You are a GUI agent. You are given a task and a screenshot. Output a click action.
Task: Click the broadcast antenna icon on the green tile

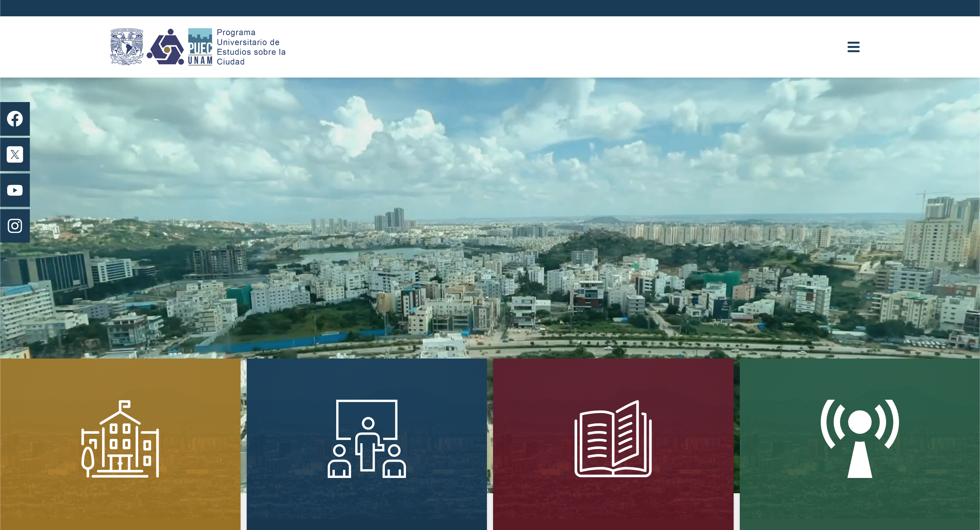tap(860, 439)
